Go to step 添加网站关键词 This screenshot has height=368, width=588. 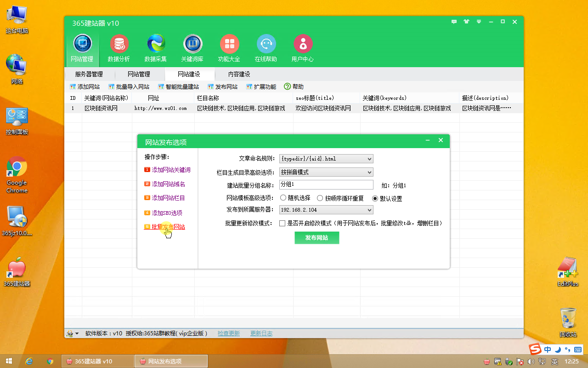[167, 170]
